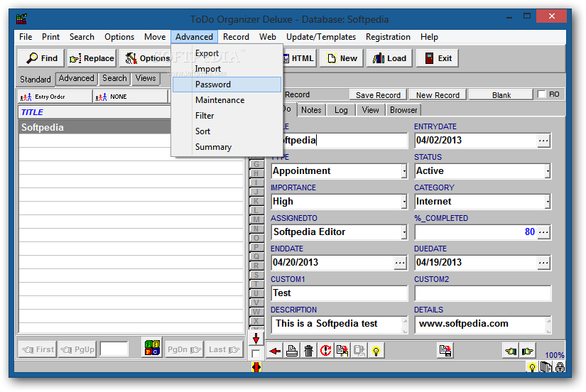Screen dimensions: 586x392
Task: Open the Update/Templates menu
Action: [x=320, y=37]
